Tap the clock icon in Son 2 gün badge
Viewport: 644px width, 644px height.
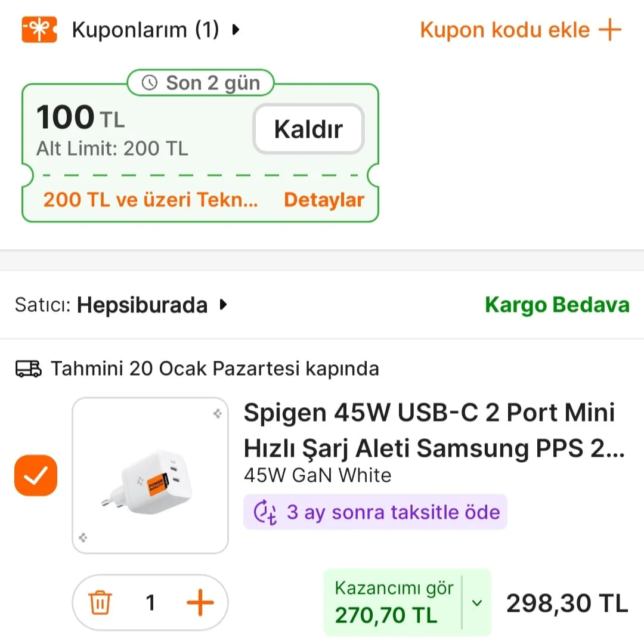pos(149,83)
